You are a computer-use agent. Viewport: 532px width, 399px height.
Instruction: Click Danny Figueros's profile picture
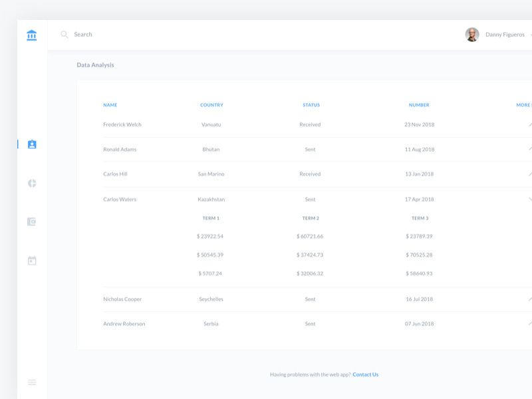473,34
